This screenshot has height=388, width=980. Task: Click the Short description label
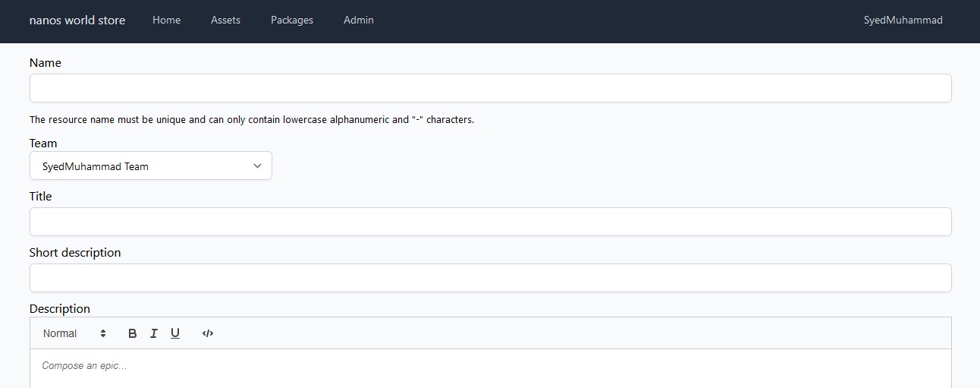(75, 253)
